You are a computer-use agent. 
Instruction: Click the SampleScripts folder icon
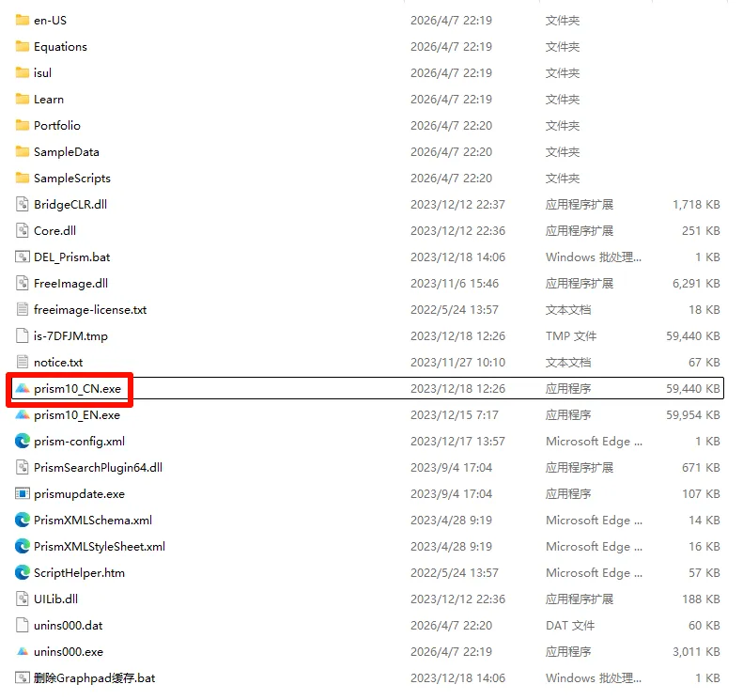click(x=23, y=178)
